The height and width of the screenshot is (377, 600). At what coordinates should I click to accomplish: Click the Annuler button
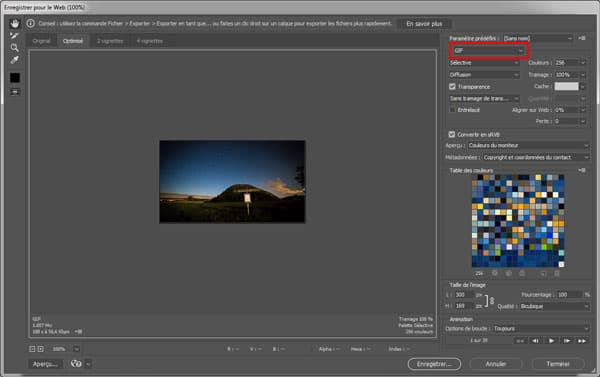click(x=496, y=364)
